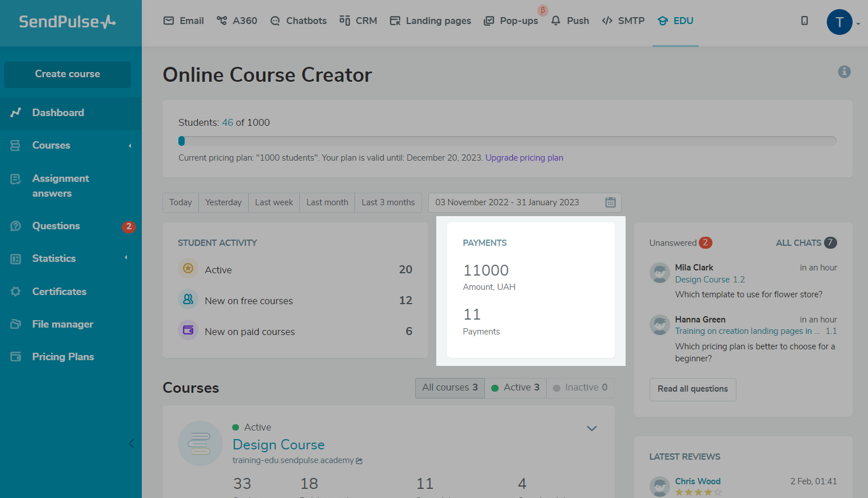Open File manager in the sidebar

(x=62, y=324)
